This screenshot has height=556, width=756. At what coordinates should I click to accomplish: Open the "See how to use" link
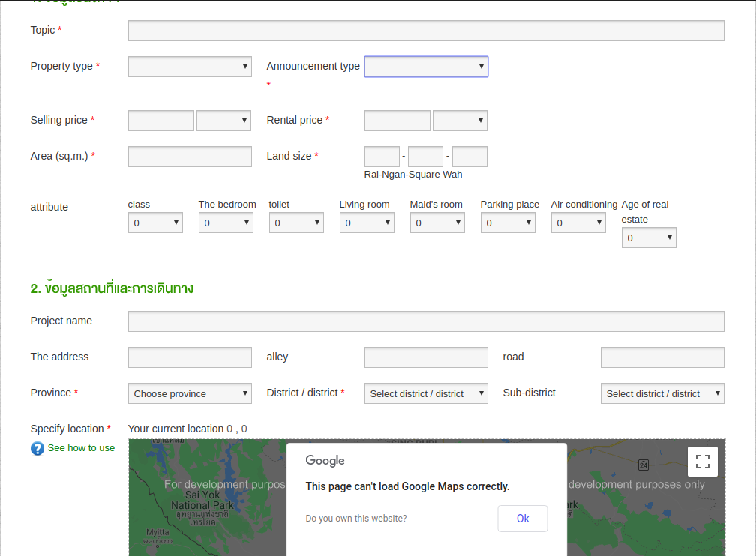[x=81, y=448]
